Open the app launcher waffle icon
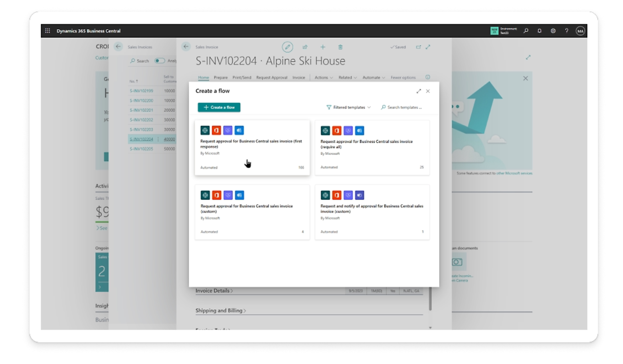The height and width of the screenshot is (364, 623). coord(48,31)
